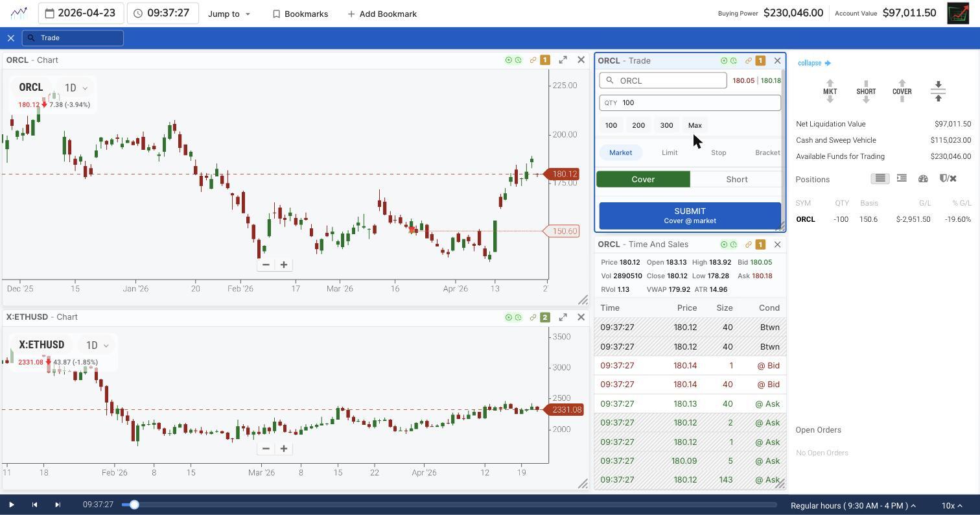980x515 pixels.
Task: Toggle live target icon in ORCL Chart header
Action: (x=509, y=60)
